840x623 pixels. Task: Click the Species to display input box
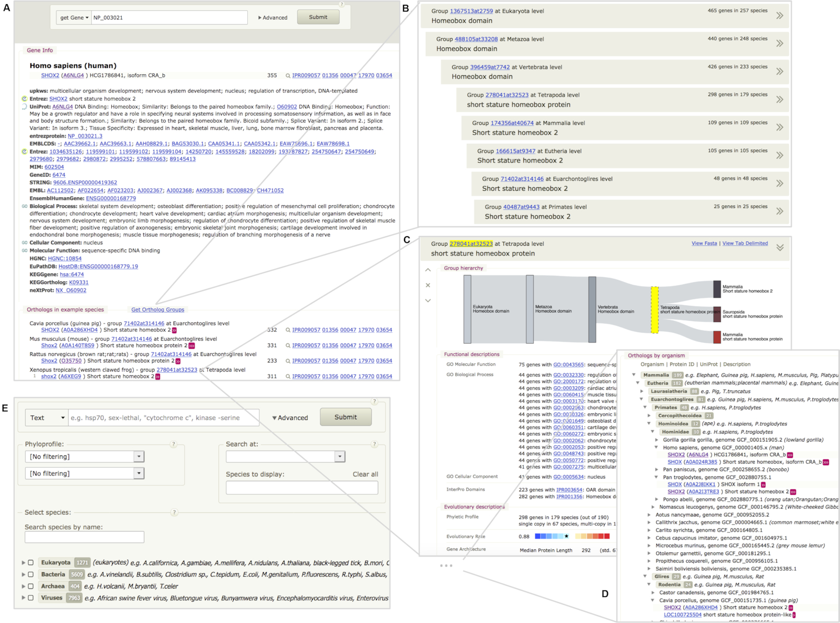[x=302, y=488]
